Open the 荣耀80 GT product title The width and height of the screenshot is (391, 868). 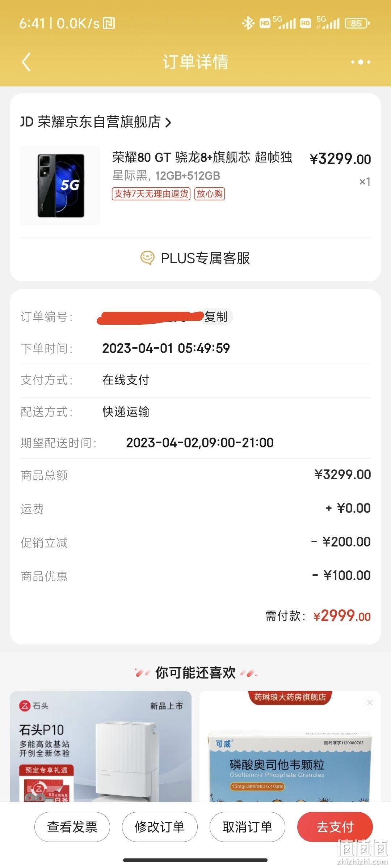(x=202, y=157)
